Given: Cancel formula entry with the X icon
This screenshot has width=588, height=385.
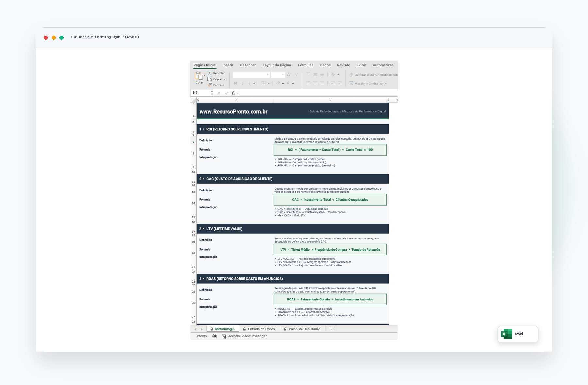Looking at the screenshot, I should (219, 93).
